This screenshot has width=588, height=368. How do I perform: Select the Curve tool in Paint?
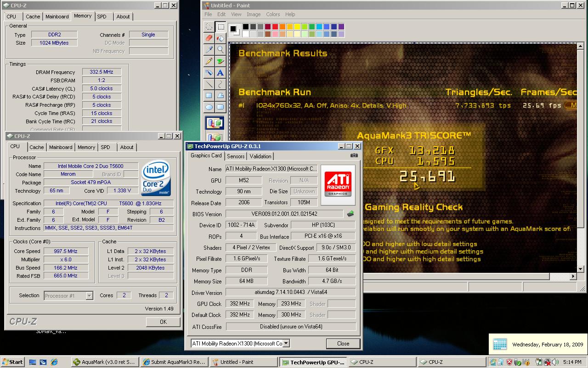tap(220, 84)
